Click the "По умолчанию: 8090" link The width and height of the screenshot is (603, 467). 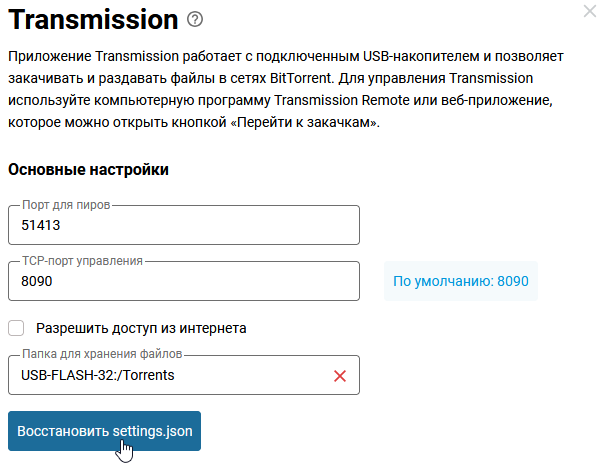tap(460, 282)
